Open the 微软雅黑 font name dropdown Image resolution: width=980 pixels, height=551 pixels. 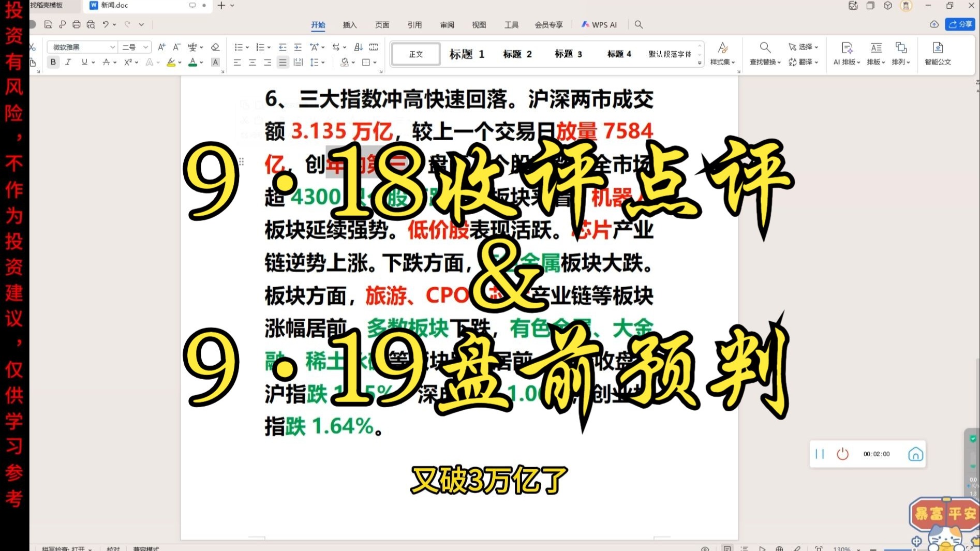coord(82,47)
